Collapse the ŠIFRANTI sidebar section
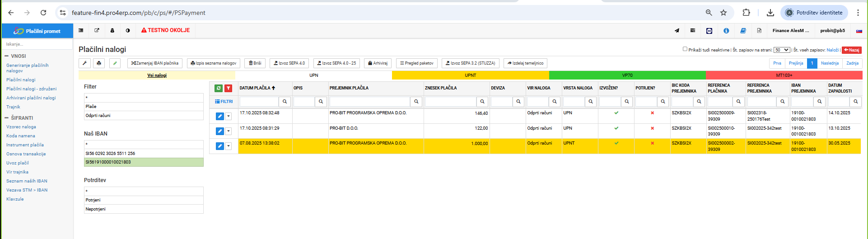This screenshot has width=868, height=239. pos(19,118)
